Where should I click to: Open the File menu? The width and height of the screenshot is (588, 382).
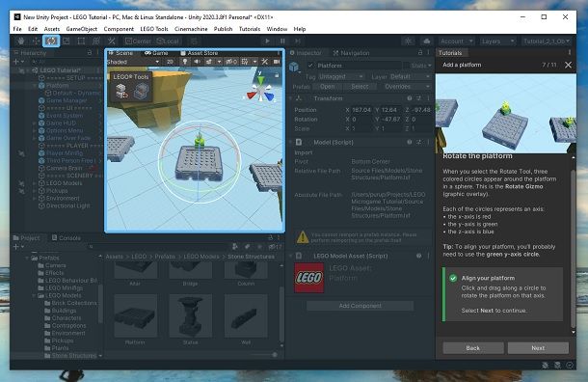click(17, 29)
